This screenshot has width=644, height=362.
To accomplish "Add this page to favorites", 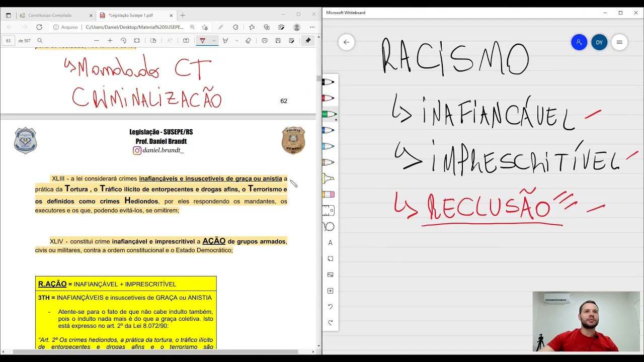I will (205, 27).
